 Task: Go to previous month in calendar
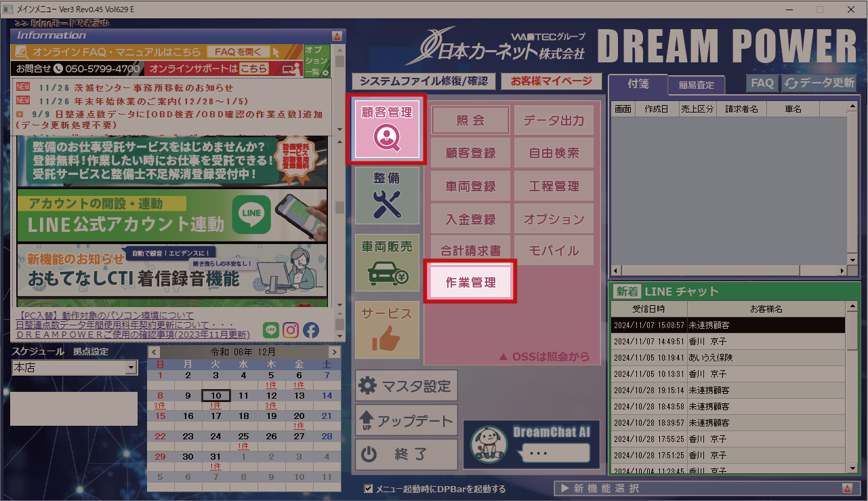coord(154,352)
